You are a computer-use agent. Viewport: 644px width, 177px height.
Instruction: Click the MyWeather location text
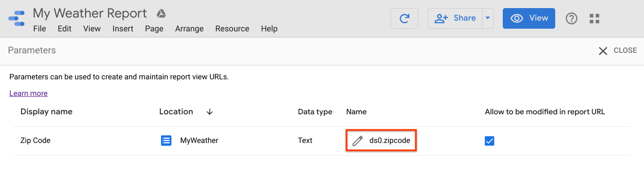click(x=199, y=141)
